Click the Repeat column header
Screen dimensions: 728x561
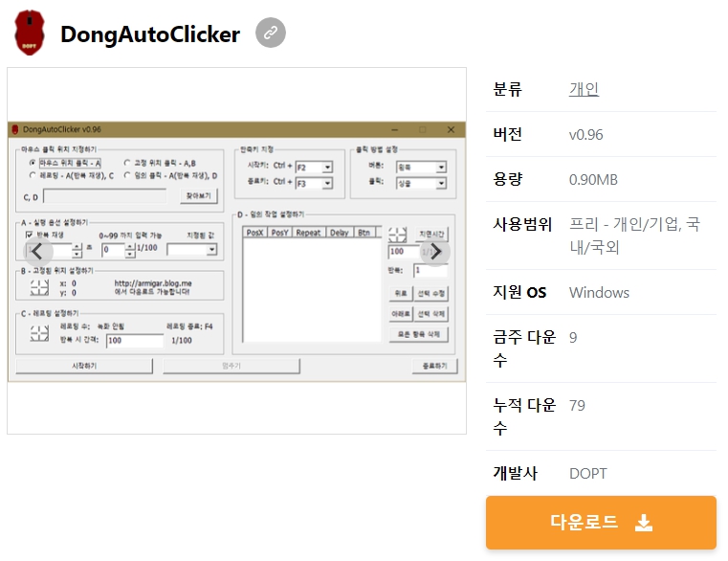click(x=309, y=233)
